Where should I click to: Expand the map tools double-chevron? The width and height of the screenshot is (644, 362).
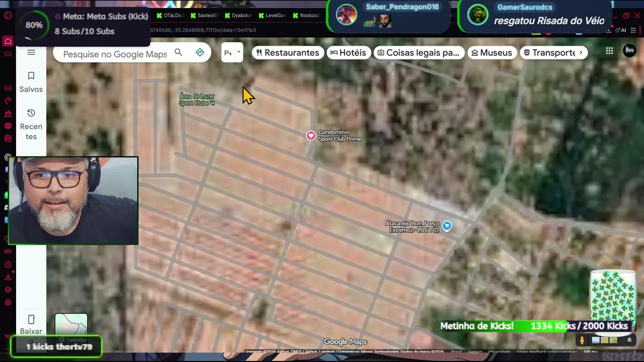(629, 340)
